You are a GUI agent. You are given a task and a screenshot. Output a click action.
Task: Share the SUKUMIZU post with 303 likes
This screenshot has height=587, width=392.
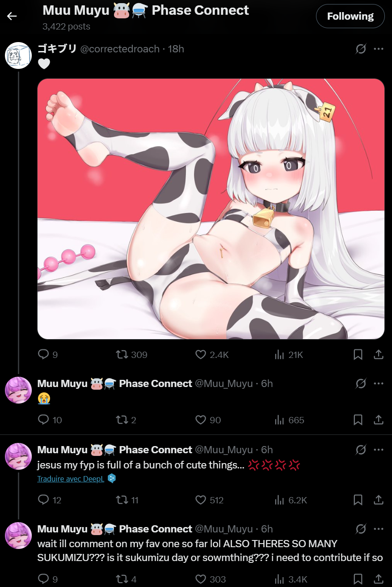[378, 579]
